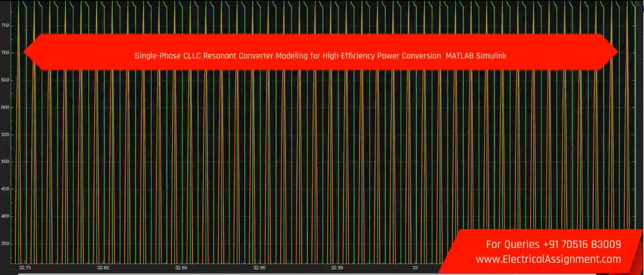This screenshot has height=275, width=644.
Task: Click the 500 y-axis tick label
Action: [5, 162]
